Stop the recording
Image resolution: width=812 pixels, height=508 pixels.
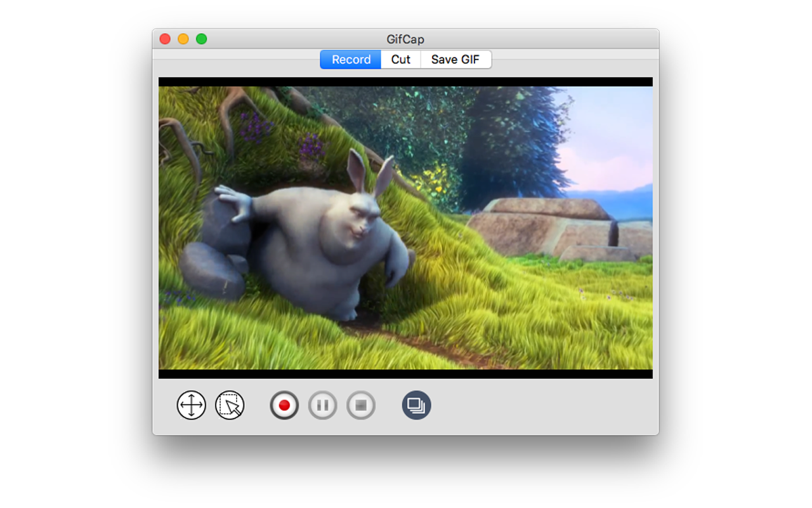[361, 405]
